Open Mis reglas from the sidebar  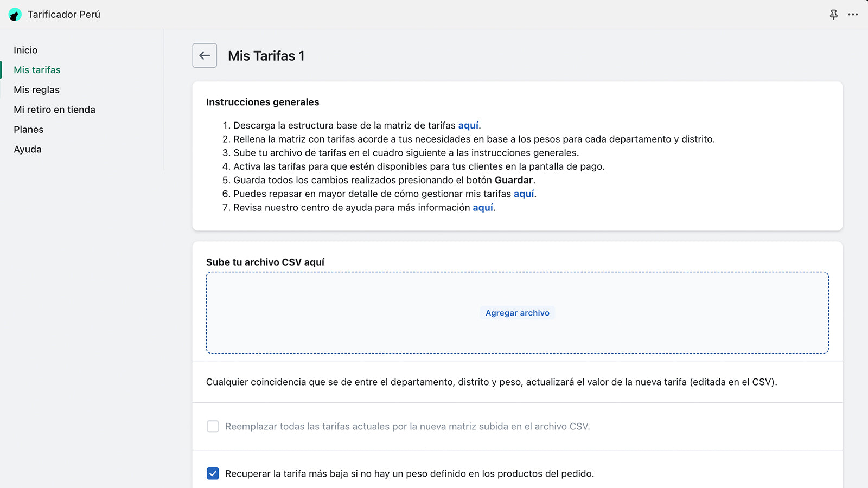tap(36, 89)
